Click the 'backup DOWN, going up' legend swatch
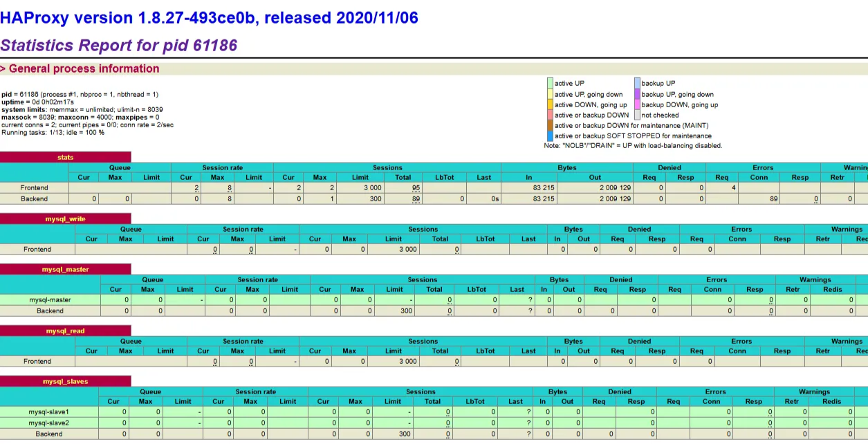868x444 pixels. (x=637, y=104)
